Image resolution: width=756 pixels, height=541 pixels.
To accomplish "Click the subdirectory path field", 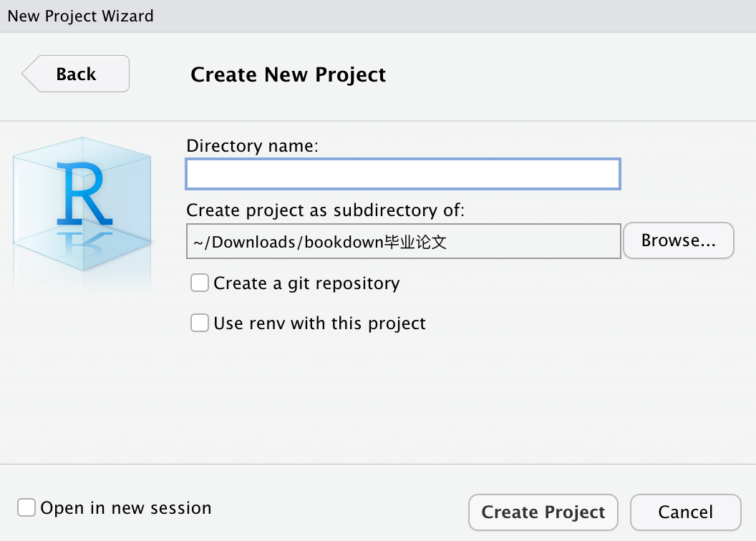I will (x=403, y=241).
